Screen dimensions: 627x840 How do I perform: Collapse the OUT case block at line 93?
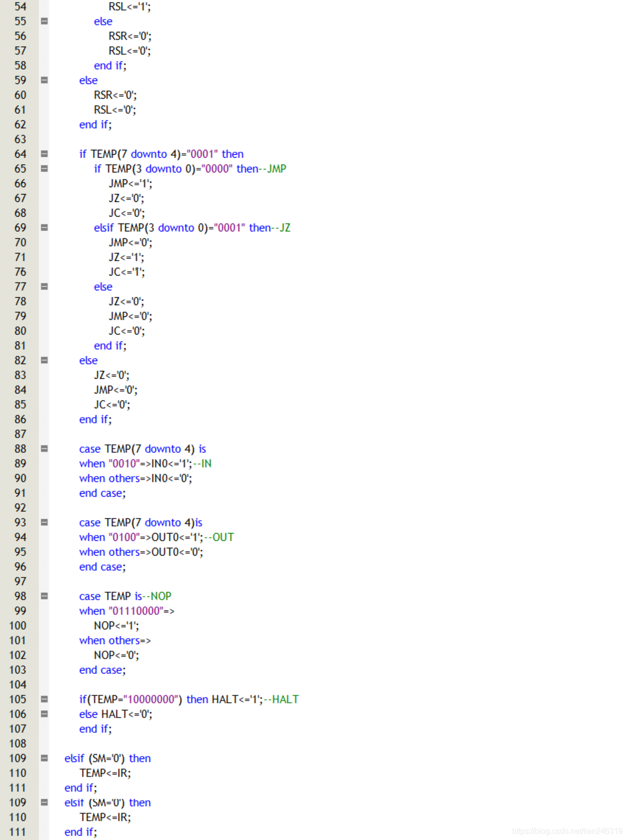[x=44, y=522]
